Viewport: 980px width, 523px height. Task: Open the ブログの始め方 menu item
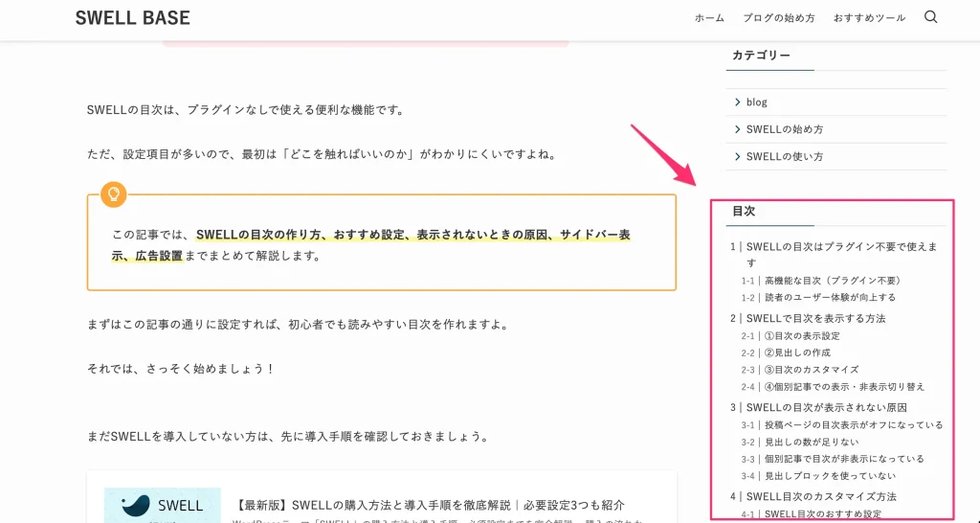coord(779,18)
